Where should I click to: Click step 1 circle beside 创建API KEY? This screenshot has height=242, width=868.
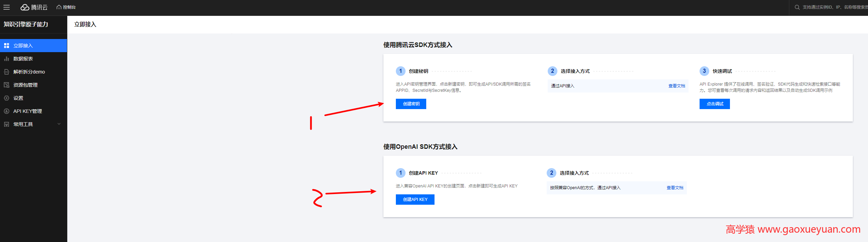(x=400, y=173)
